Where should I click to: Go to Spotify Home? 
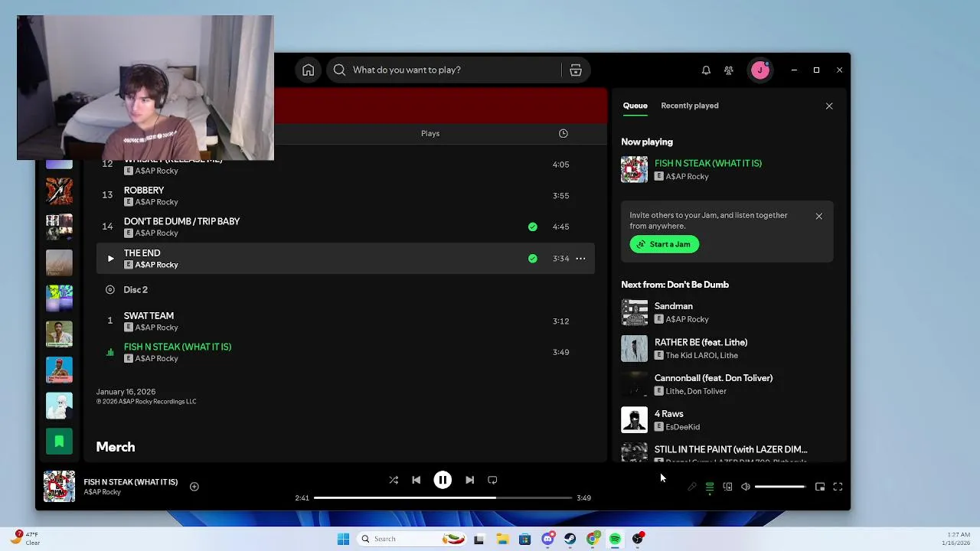[308, 70]
